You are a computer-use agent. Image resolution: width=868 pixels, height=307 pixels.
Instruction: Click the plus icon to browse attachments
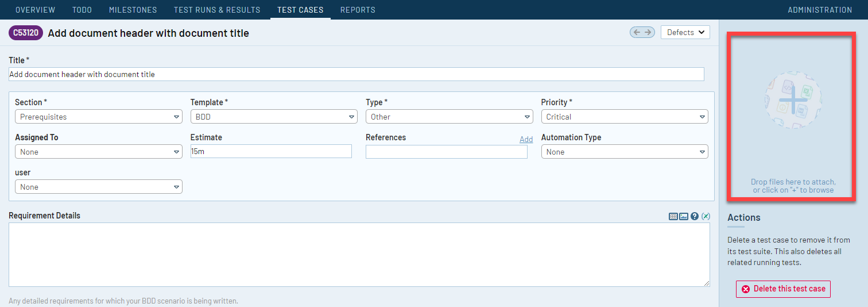click(x=793, y=100)
